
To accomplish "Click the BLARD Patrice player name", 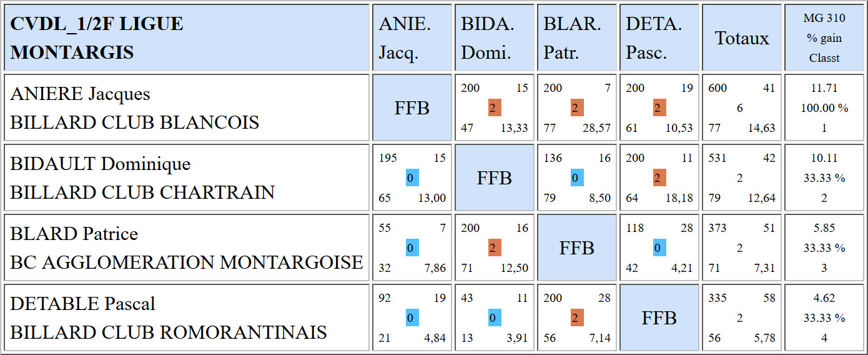I will click(x=74, y=234).
